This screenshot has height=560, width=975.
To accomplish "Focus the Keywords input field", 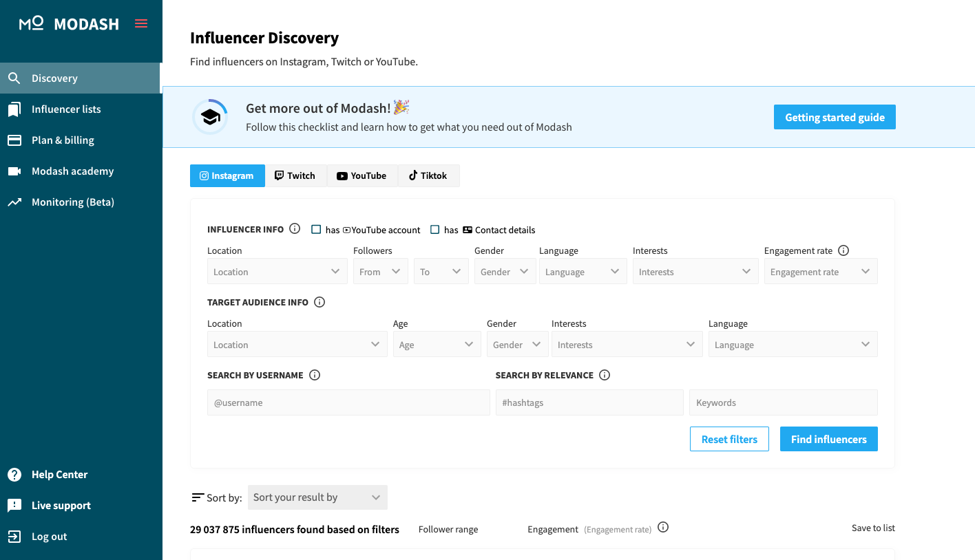I will [784, 402].
